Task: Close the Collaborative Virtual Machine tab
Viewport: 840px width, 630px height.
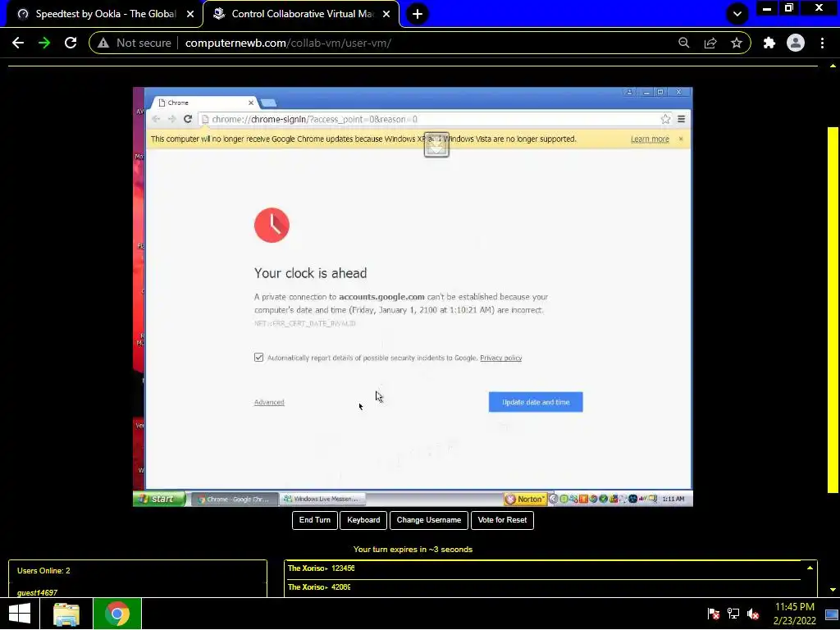Action: [386, 14]
